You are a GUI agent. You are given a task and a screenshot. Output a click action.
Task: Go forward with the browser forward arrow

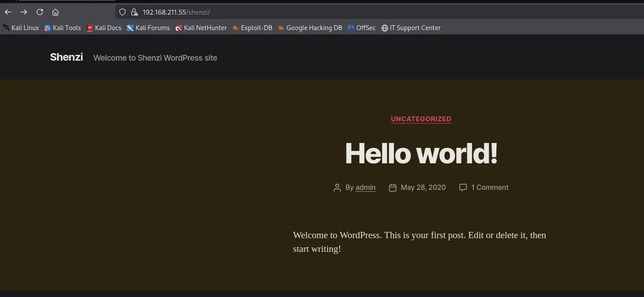[24, 12]
